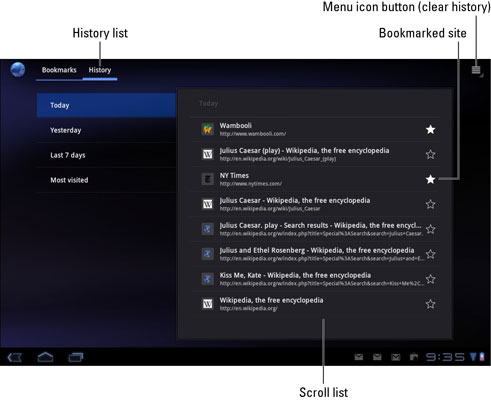This screenshot has width=491, height=400.
Task: Tap icon next to Kiss Me, Kate
Action: [x=208, y=279]
